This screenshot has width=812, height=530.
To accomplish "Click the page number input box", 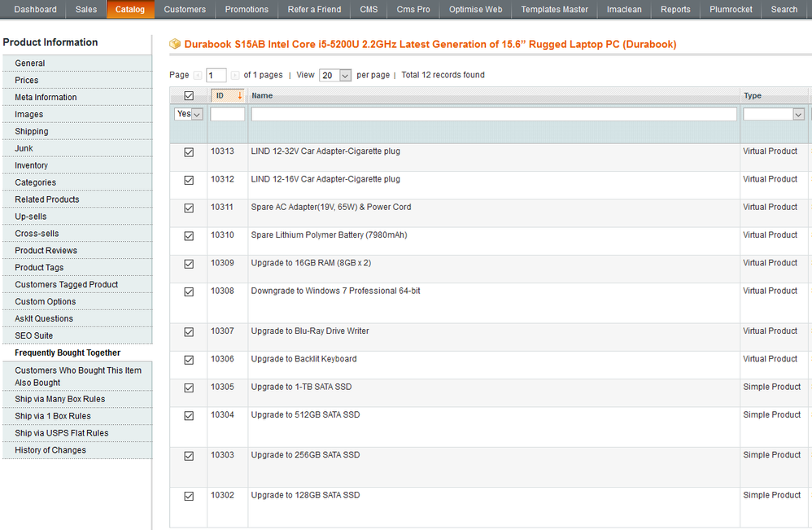I will click(x=215, y=74).
